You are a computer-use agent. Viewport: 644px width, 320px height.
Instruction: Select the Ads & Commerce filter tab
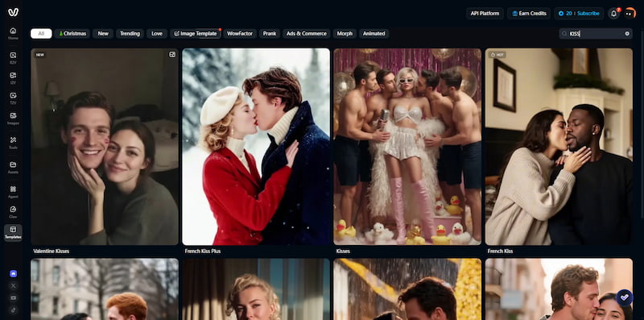(x=307, y=34)
